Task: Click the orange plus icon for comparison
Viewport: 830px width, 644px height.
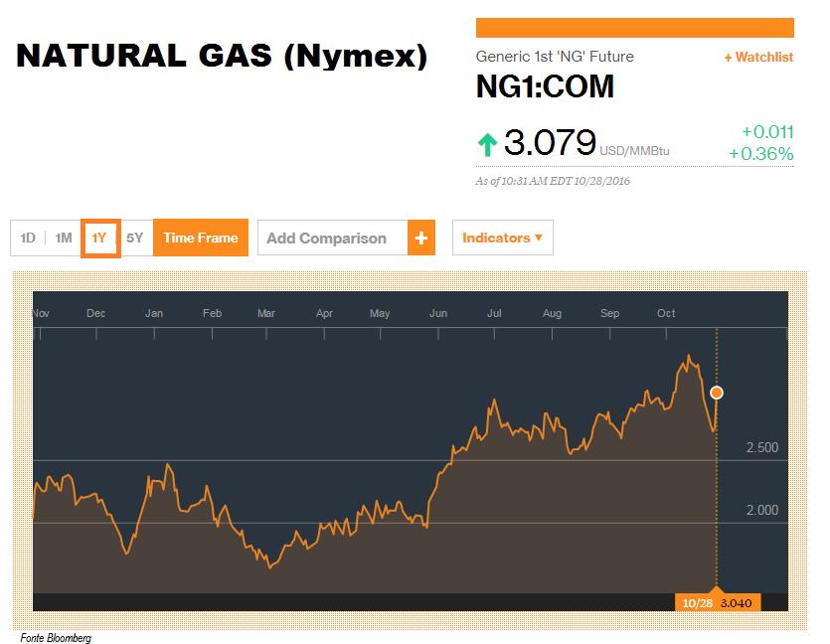Action: tap(421, 238)
